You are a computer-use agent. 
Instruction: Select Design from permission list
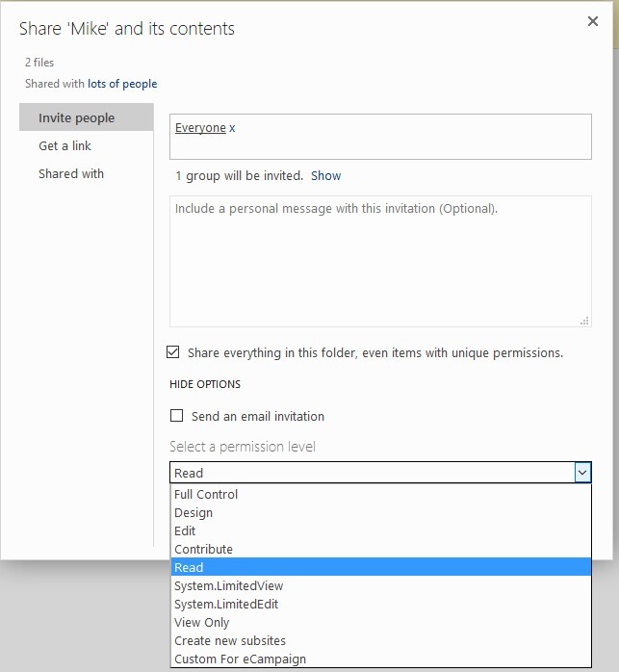[x=193, y=512]
